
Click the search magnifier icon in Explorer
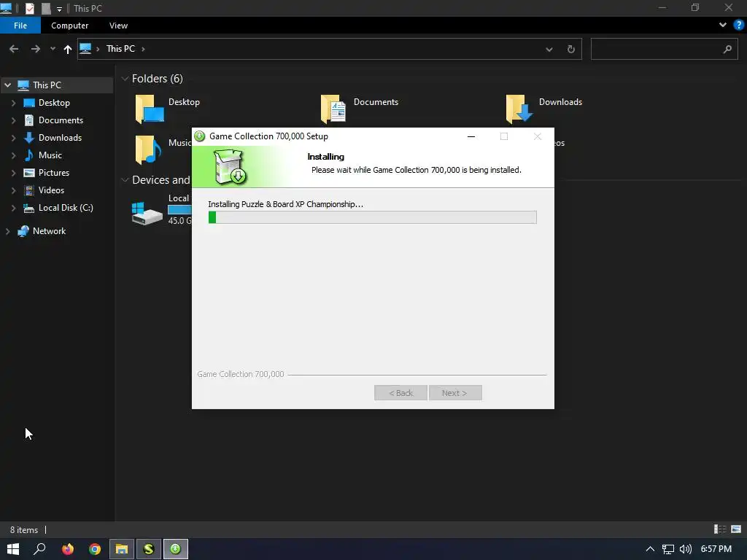(727, 49)
